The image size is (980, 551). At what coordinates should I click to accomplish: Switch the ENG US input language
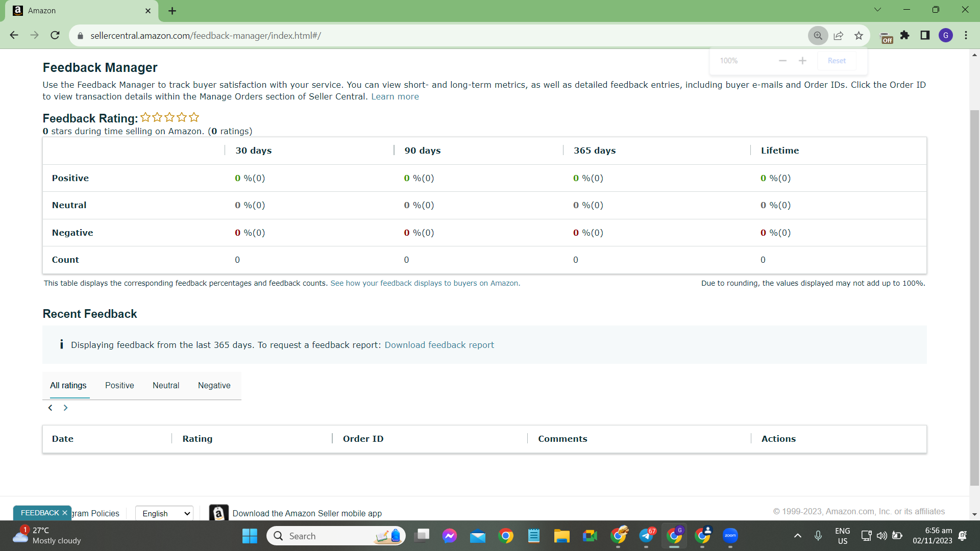(x=843, y=536)
